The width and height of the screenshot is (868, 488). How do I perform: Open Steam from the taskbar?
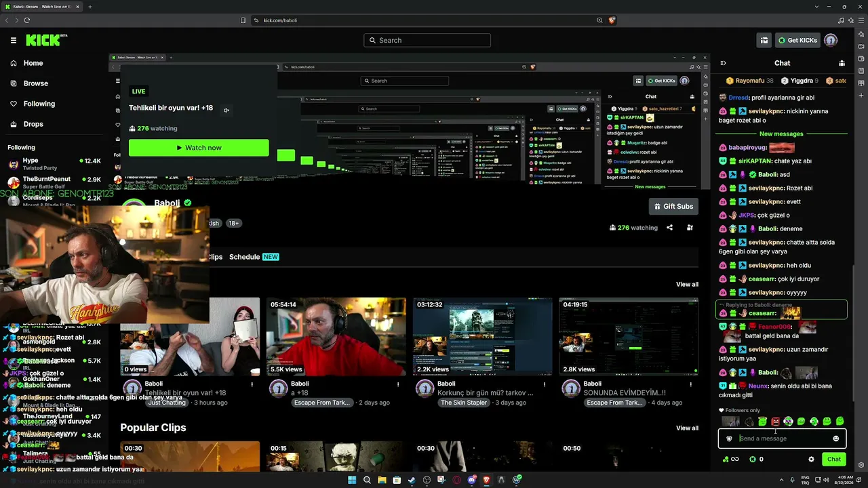412,480
